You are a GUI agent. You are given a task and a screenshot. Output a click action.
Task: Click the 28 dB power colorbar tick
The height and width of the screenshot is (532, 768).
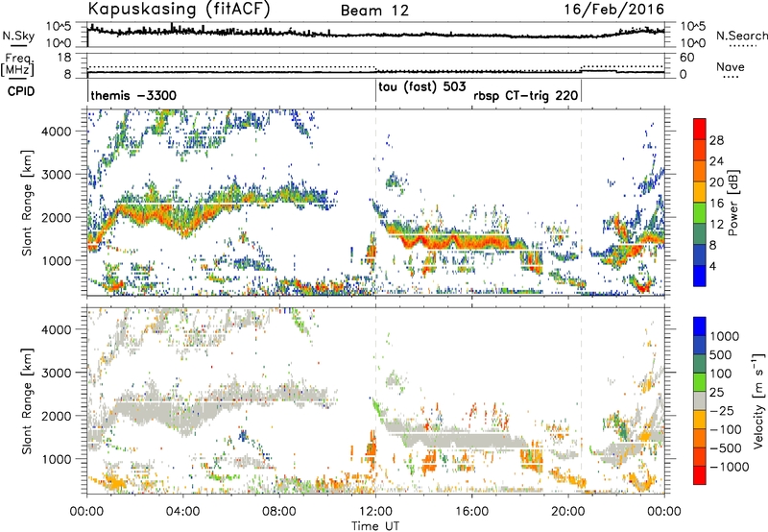click(716, 140)
